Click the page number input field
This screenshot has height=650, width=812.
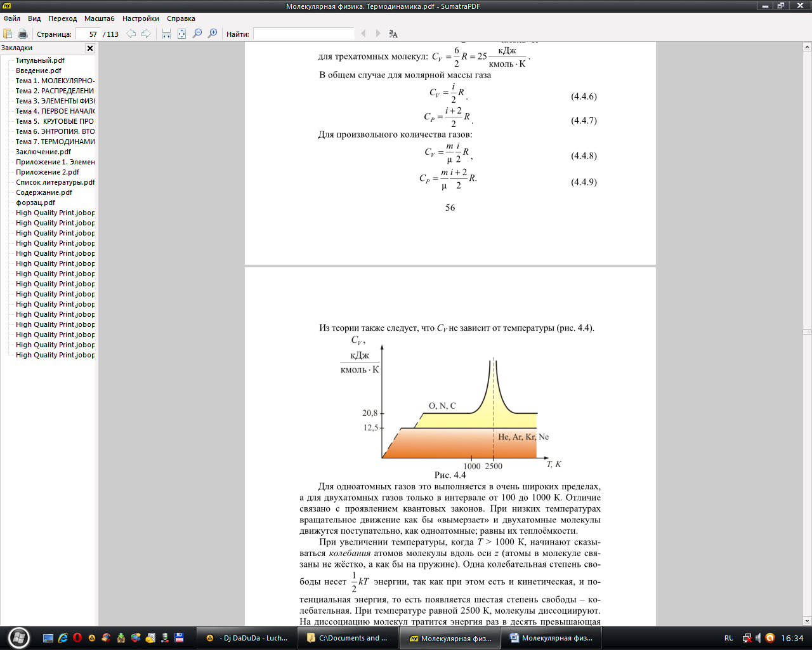pyautogui.click(x=88, y=34)
